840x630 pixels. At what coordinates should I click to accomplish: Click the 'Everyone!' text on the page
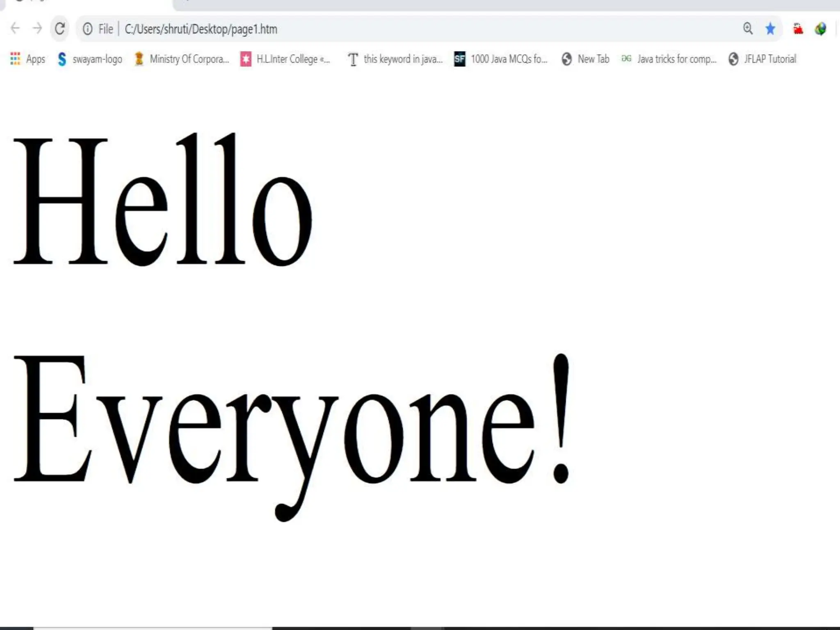pyautogui.click(x=292, y=437)
